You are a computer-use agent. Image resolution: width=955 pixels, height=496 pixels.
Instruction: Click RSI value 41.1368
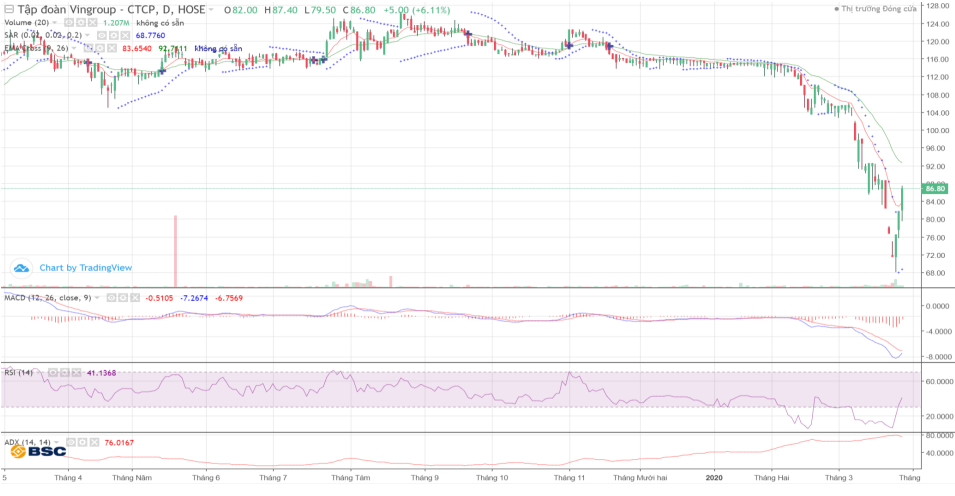pos(101,372)
